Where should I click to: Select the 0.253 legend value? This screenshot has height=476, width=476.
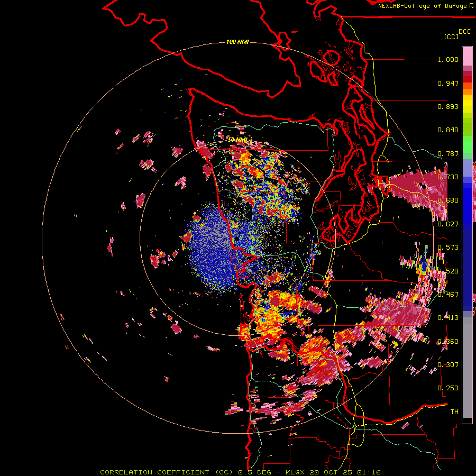click(x=448, y=388)
